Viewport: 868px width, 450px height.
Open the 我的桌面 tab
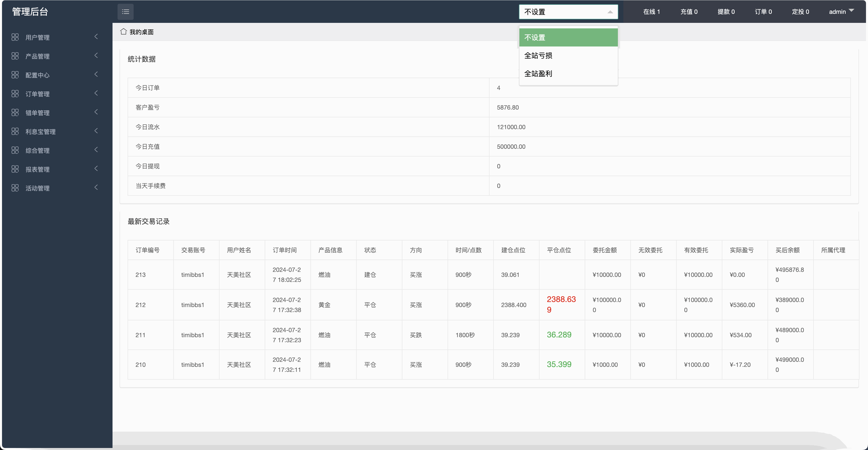pyautogui.click(x=141, y=32)
